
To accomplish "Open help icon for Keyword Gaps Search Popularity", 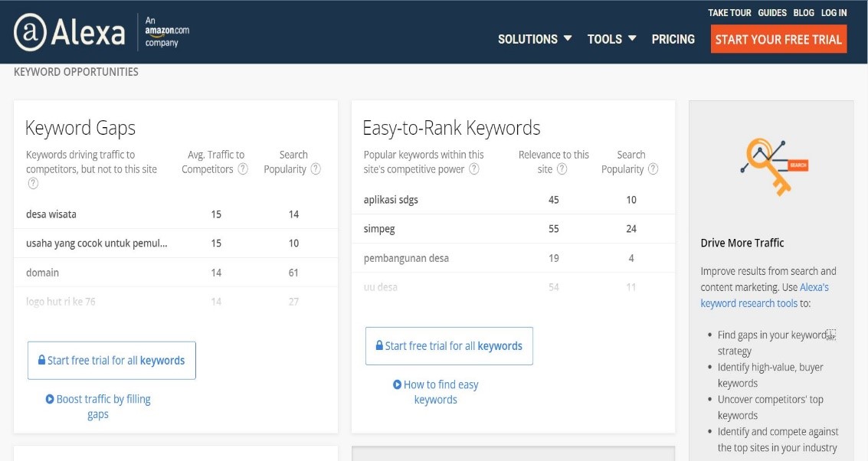I will pos(315,169).
